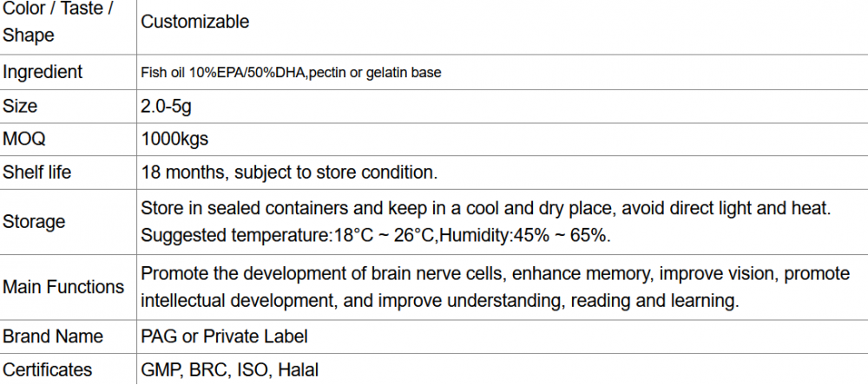Click the "intellectual development" text line
This screenshot has width=868, height=385.
pyautogui.click(x=439, y=301)
